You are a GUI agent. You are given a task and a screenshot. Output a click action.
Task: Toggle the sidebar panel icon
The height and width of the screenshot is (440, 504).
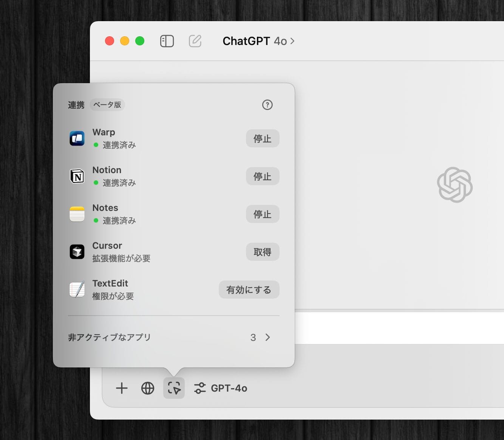(167, 41)
